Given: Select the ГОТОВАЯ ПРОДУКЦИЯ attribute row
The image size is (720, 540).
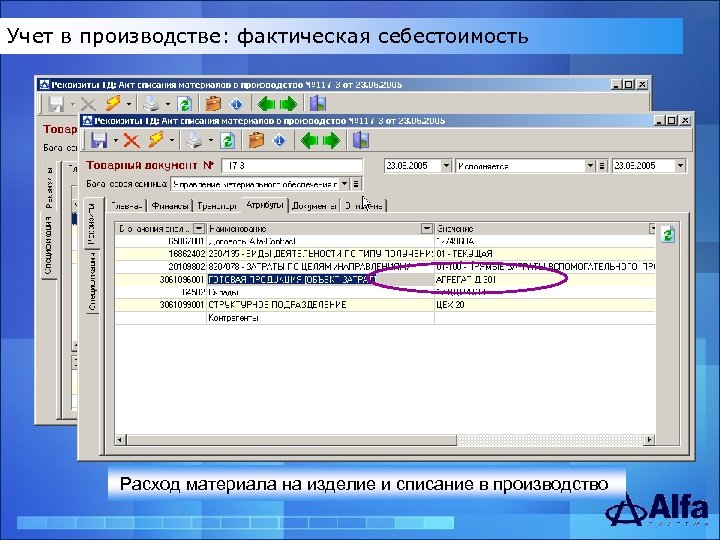Looking at the screenshot, I should click(x=385, y=279).
